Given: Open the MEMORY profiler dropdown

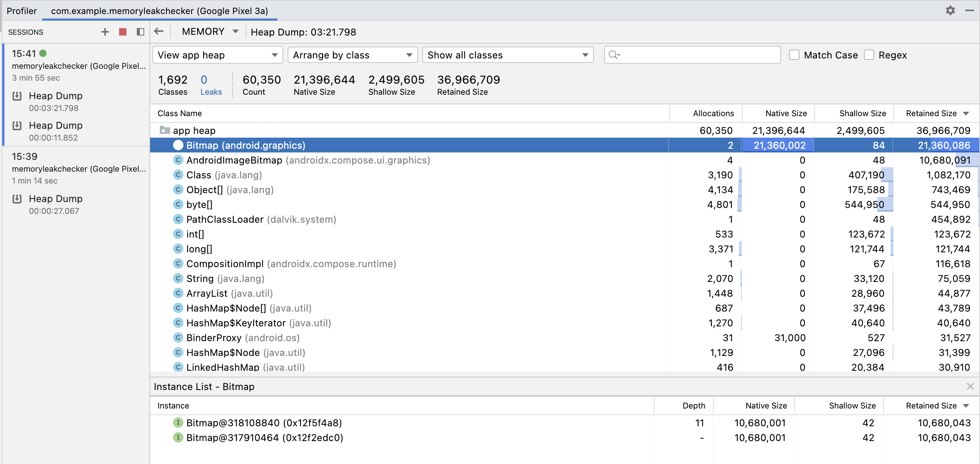Looking at the screenshot, I should point(210,31).
